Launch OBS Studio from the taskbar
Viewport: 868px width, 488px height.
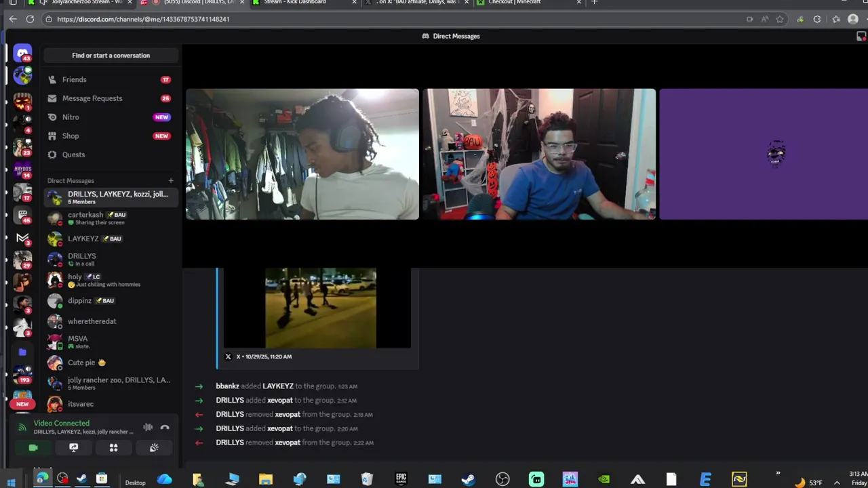pyautogui.click(x=502, y=480)
